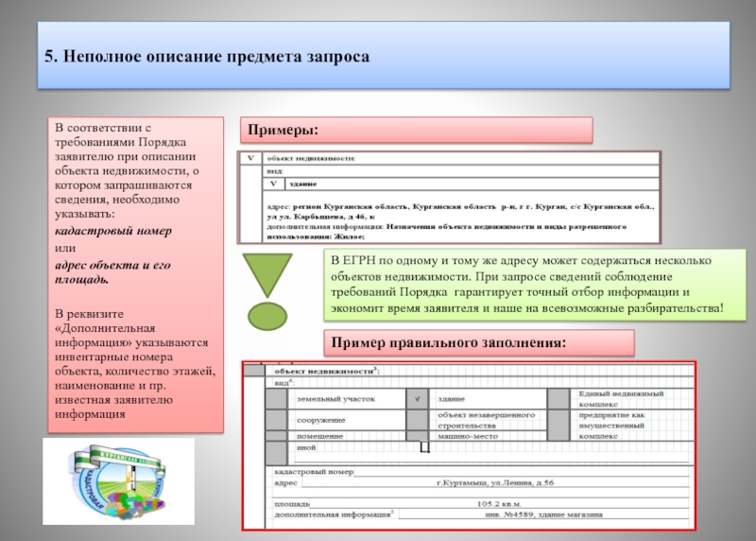Check the box next to 'сооружение'
This screenshot has height=541, width=756.
click(x=276, y=420)
